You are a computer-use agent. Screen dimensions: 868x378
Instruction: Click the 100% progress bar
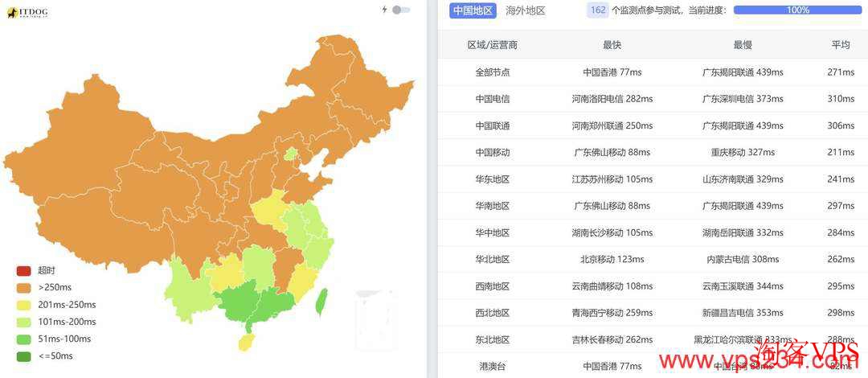coord(797,10)
